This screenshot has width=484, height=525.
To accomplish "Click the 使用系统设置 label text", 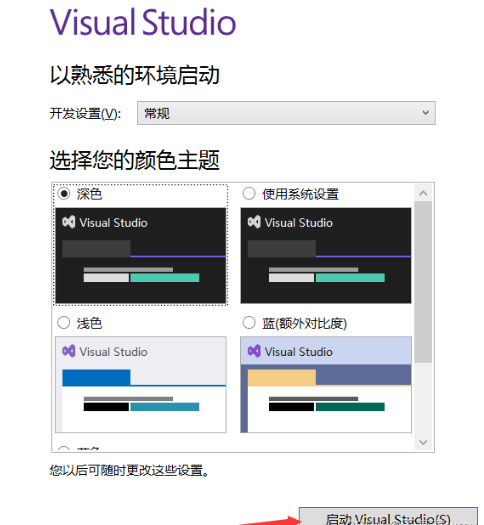I will (300, 194).
